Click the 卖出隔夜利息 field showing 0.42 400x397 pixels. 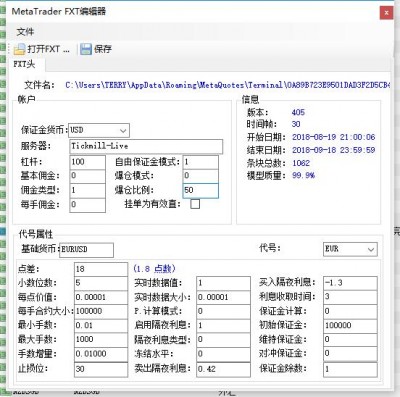(223, 369)
